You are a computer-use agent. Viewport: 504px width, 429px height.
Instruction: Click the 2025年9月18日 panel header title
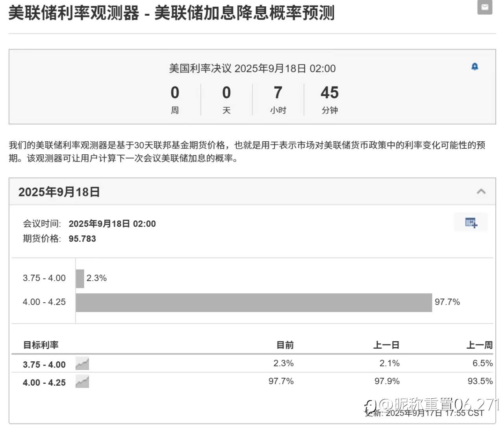click(59, 192)
